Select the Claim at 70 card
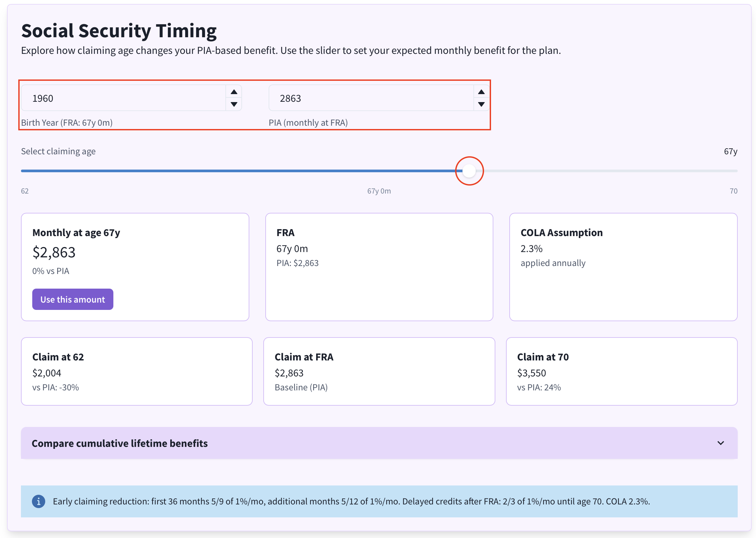 click(x=622, y=371)
